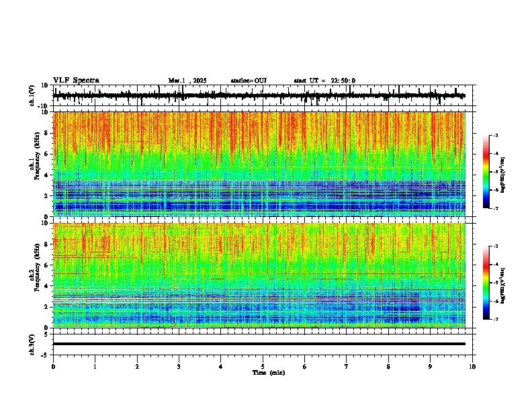Screen dimensions: 532x411
Task: Click the "8" kHz tick on ch.1 spectrogram axis
Action: click(x=47, y=133)
